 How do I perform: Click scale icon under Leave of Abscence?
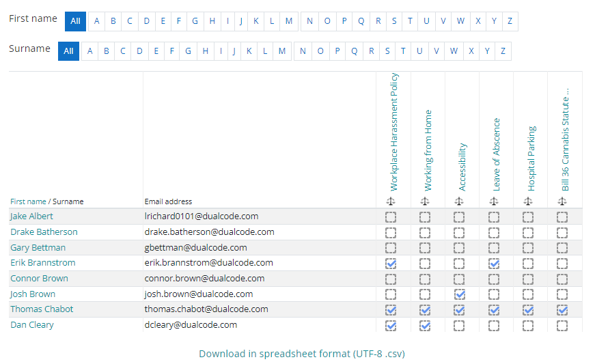tap(493, 201)
